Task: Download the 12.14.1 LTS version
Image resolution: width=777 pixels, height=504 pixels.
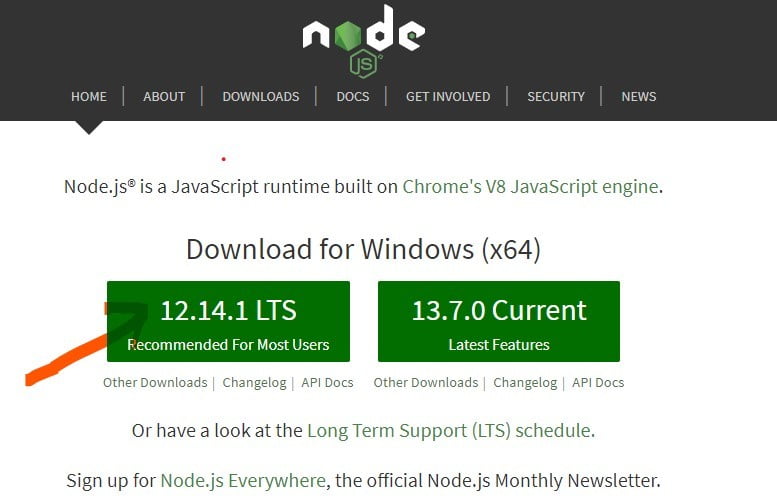Action: click(228, 322)
